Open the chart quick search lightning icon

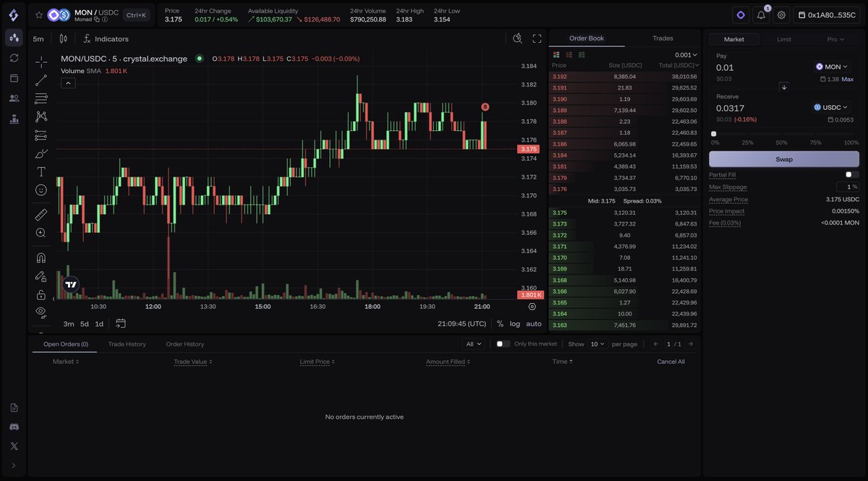tap(517, 39)
